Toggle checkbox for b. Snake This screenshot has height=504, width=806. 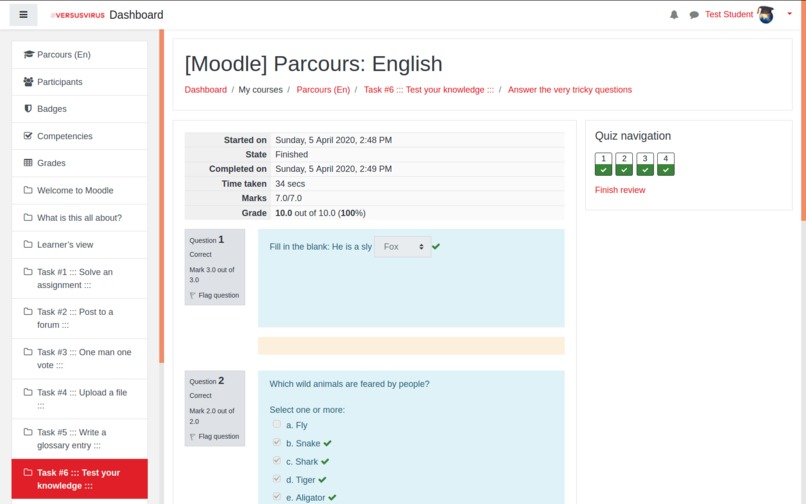[x=277, y=442]
